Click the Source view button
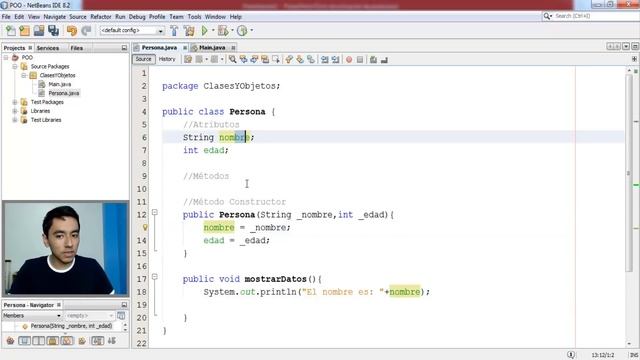Screen dimensions: 640x360 click(x=143, y=60)
